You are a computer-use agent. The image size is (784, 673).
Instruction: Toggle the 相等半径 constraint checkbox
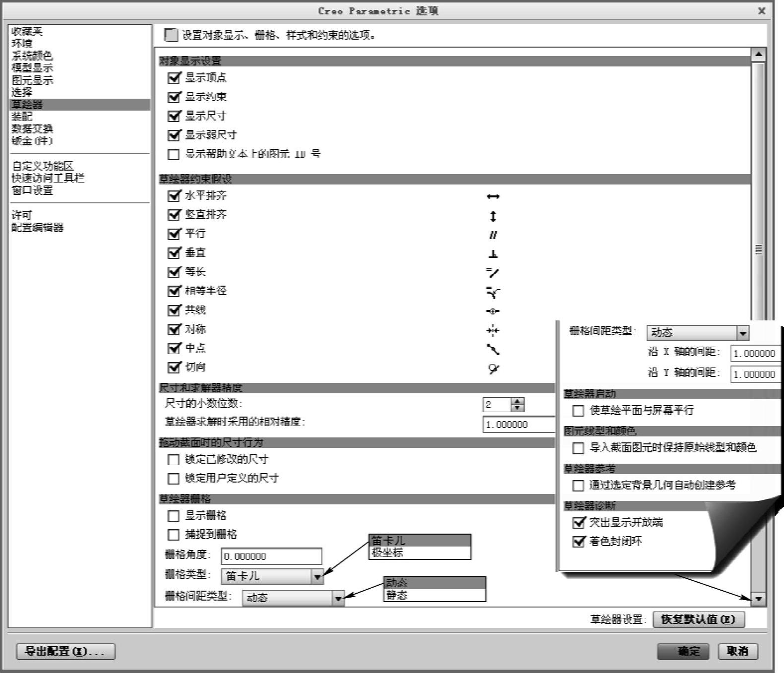click(x=174, y=291)
